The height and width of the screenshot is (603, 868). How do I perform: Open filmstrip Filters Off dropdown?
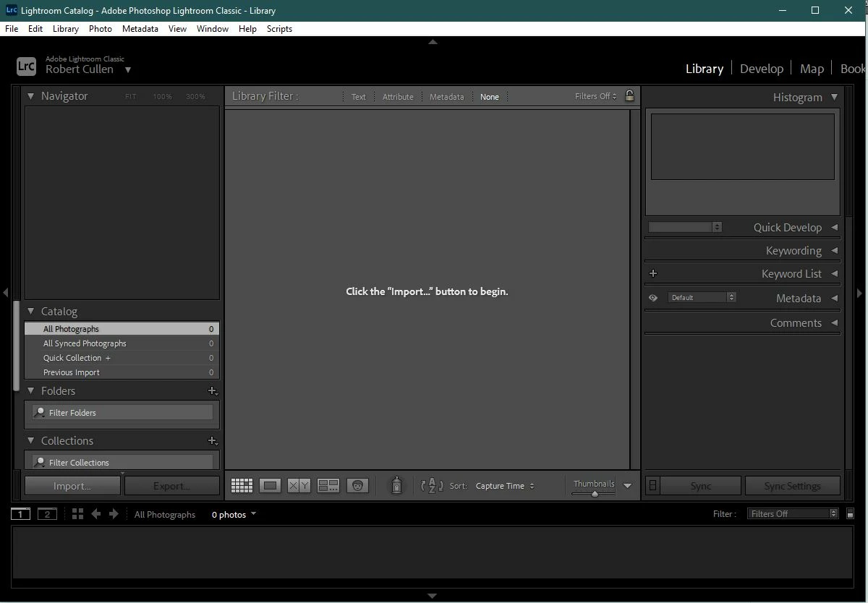(793, 513)
